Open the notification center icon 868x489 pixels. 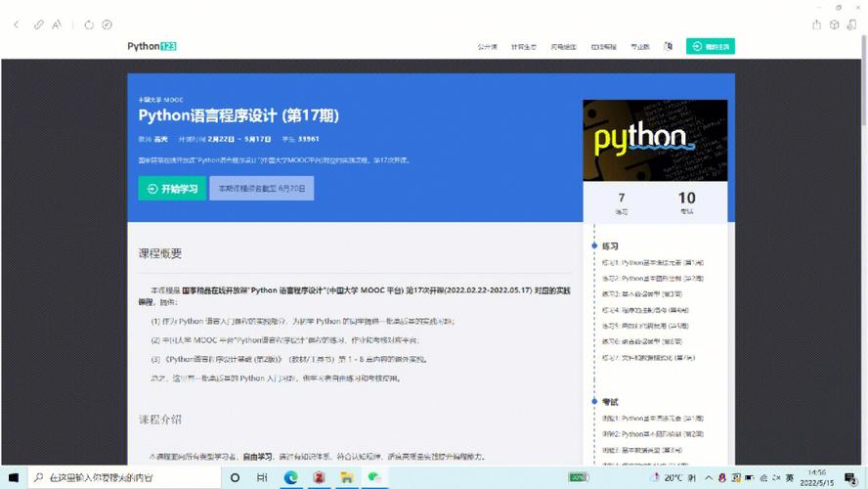850,477
